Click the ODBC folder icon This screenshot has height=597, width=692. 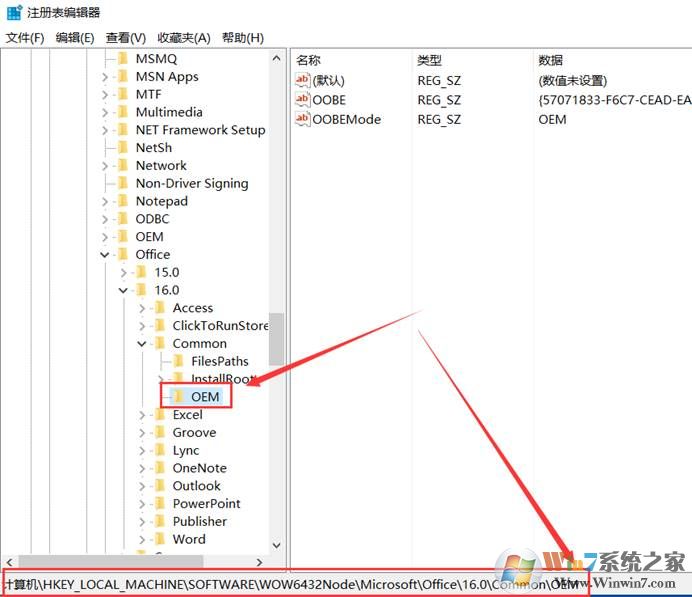point(123,218)
